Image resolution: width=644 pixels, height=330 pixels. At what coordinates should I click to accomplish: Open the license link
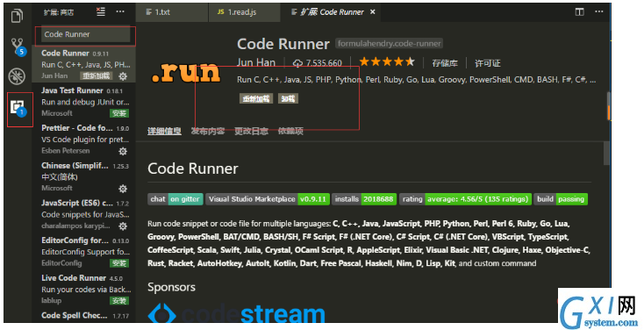(488, 63)
